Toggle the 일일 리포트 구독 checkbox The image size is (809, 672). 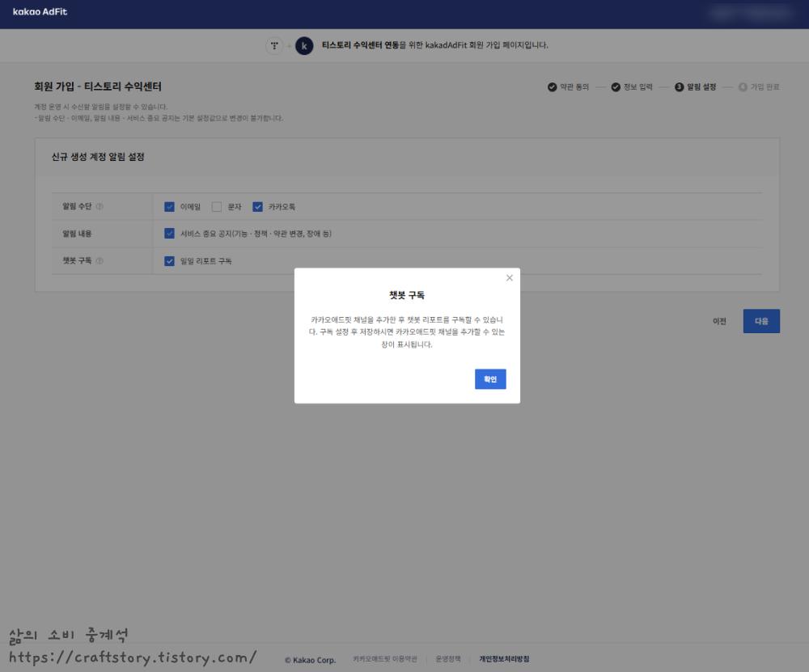pyautogui.click(x=169, y=261)
